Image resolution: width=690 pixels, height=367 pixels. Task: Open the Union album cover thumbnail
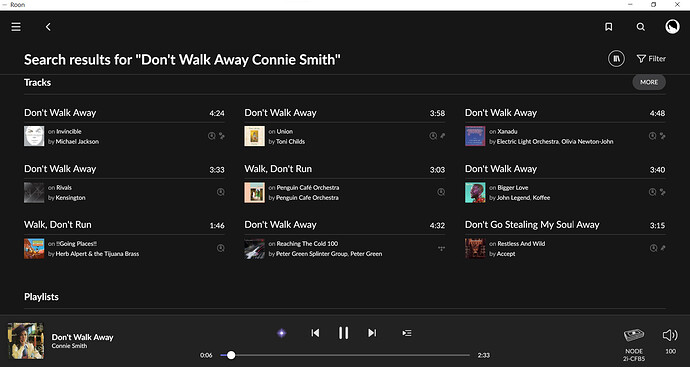click(x=254, y=136)
